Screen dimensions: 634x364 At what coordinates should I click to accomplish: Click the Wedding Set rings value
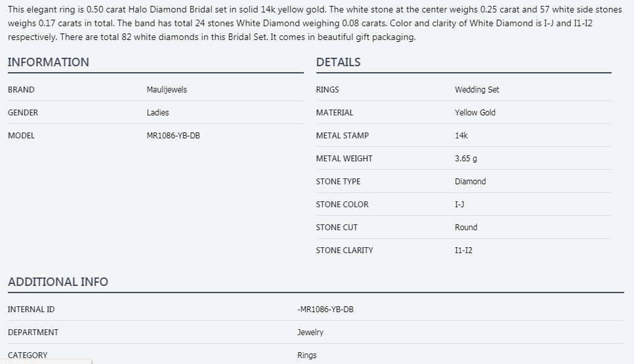[476, 90]
